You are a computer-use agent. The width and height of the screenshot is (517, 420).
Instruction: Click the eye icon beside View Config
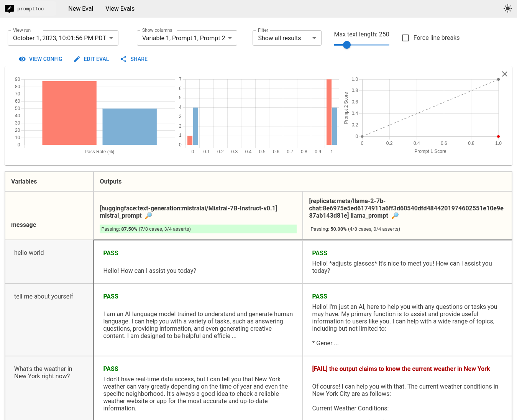tap(22, 59)
